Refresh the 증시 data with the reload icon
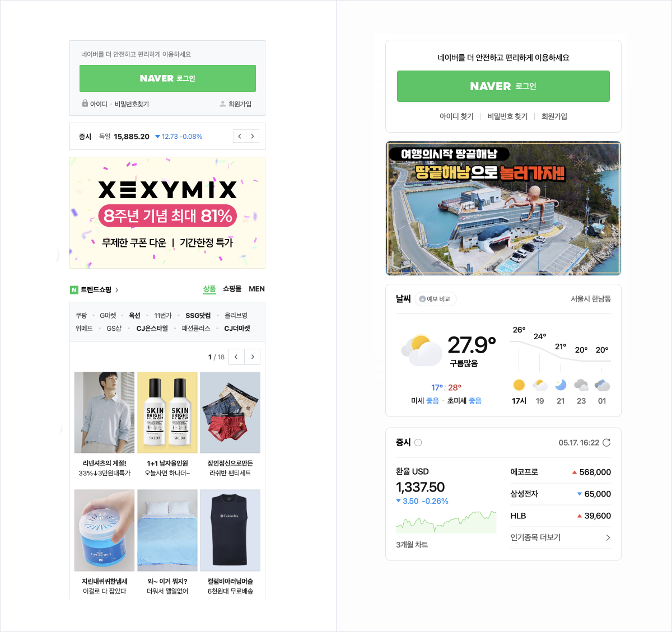Screen dimensions: 672x632 606,442
